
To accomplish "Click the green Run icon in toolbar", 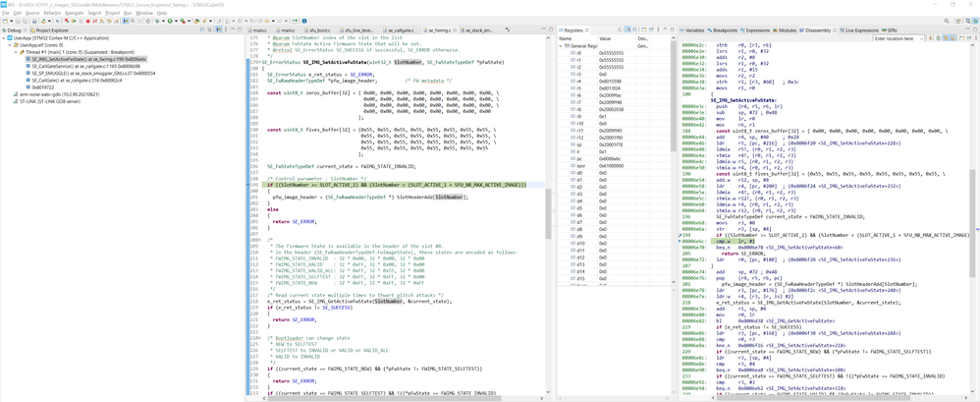I will click(x=170, y=22).
